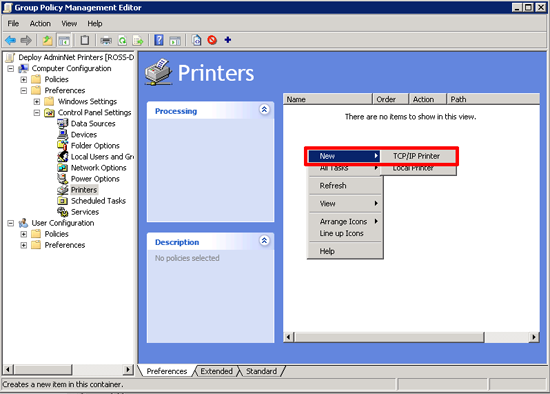Click the Print toolbar icon

click(106, 41)
